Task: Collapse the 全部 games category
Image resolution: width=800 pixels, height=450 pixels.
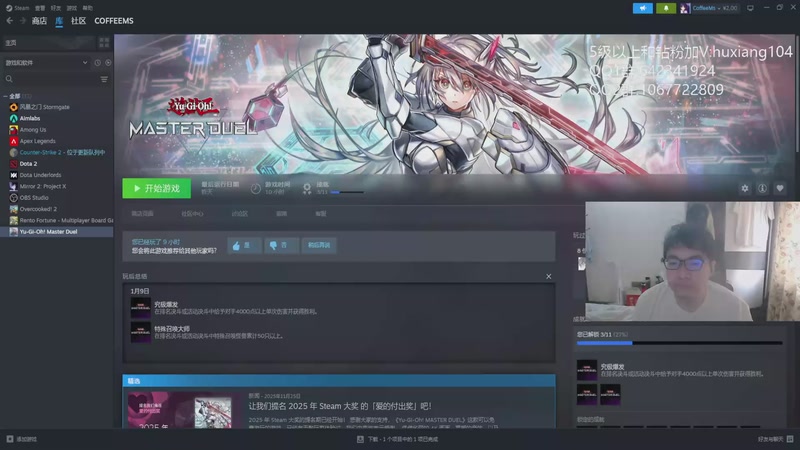Action: [6, 96]
